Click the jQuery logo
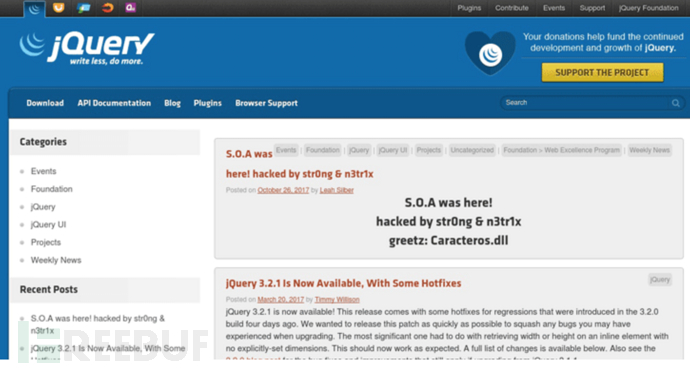Image resolution: width=690 pixels, height=370 pixels. pos(87,48)
